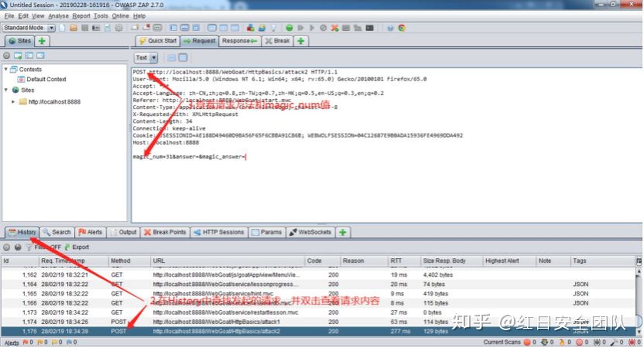Click the Export button
Screen dimensions: 644x348
coord(77,247)
